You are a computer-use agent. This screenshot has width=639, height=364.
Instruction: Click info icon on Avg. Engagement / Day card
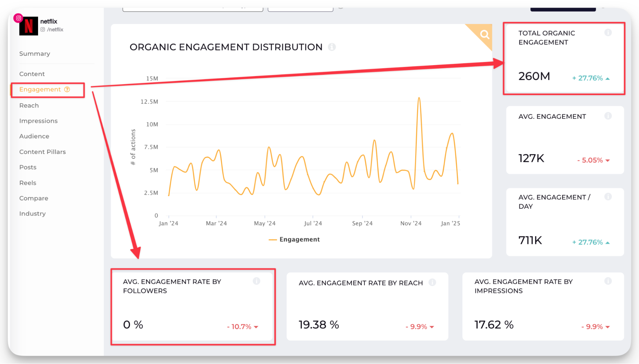pos(608,197)
